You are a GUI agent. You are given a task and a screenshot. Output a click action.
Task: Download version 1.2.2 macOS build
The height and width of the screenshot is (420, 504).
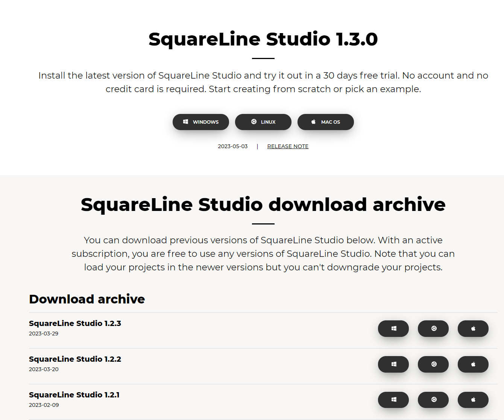click(473, 364)
